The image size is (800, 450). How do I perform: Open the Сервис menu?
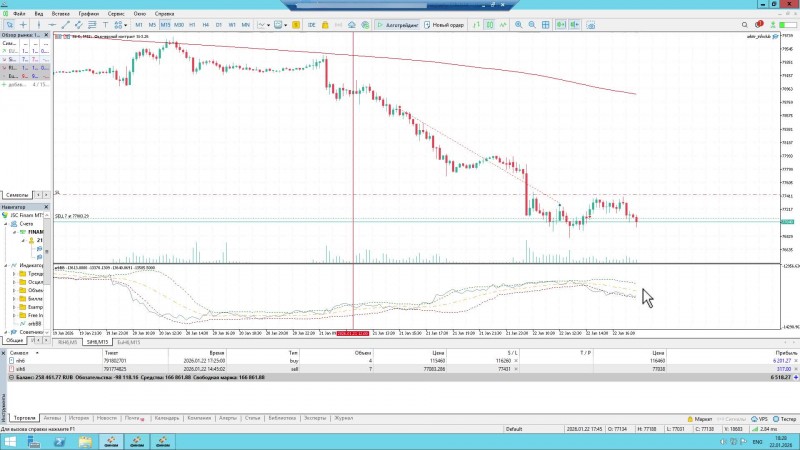(116, 14)
